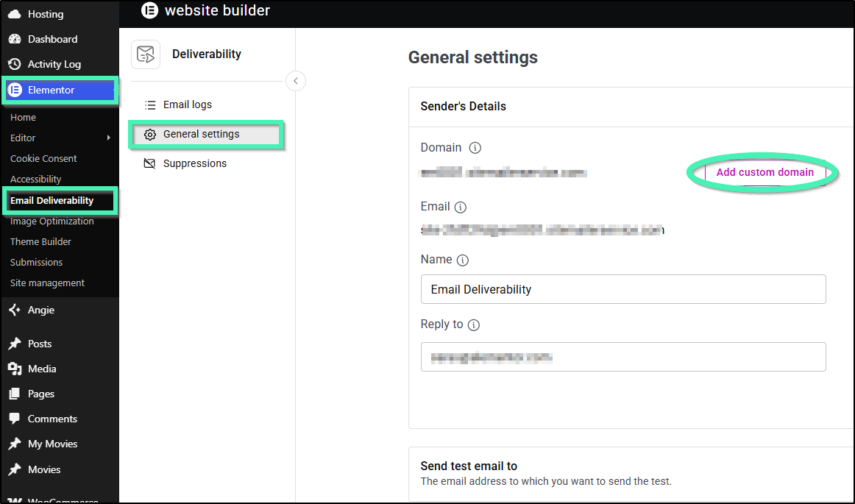Click the Posts pushpin icon
This screenshot has width=855, height=504.
(x=15, y=344)
